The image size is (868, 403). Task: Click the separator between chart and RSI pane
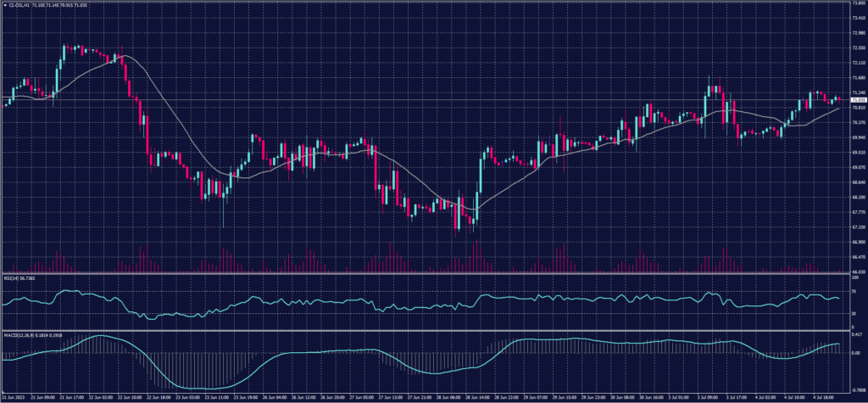[424, 273]
